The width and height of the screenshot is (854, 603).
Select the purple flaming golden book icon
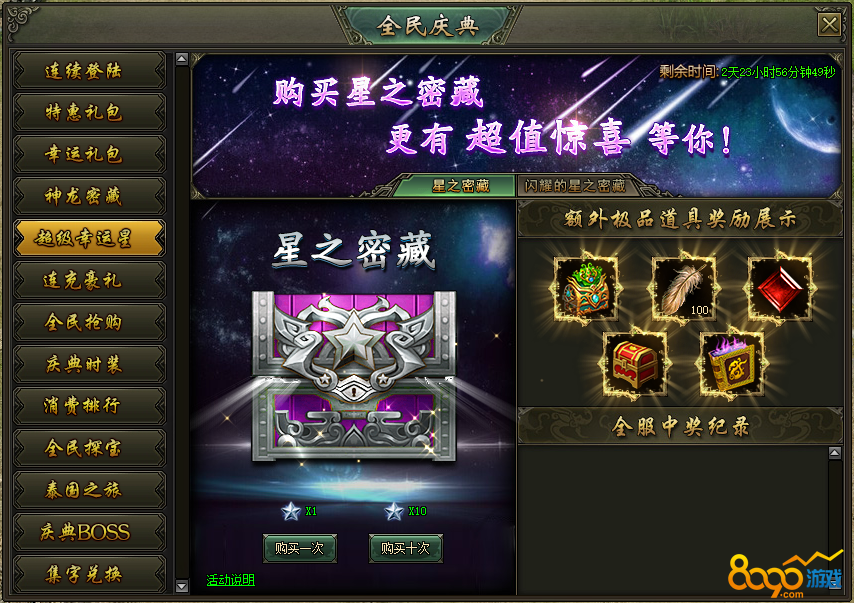[x=731, y=364]
